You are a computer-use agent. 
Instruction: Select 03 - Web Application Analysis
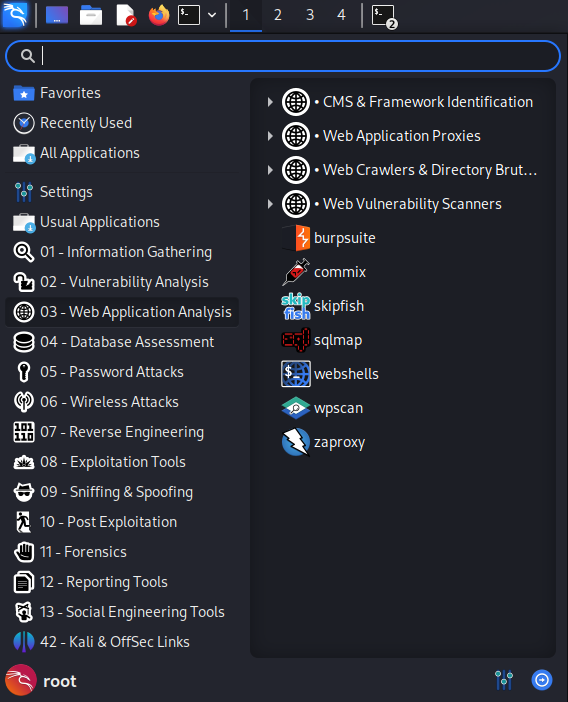coord(122,312)
